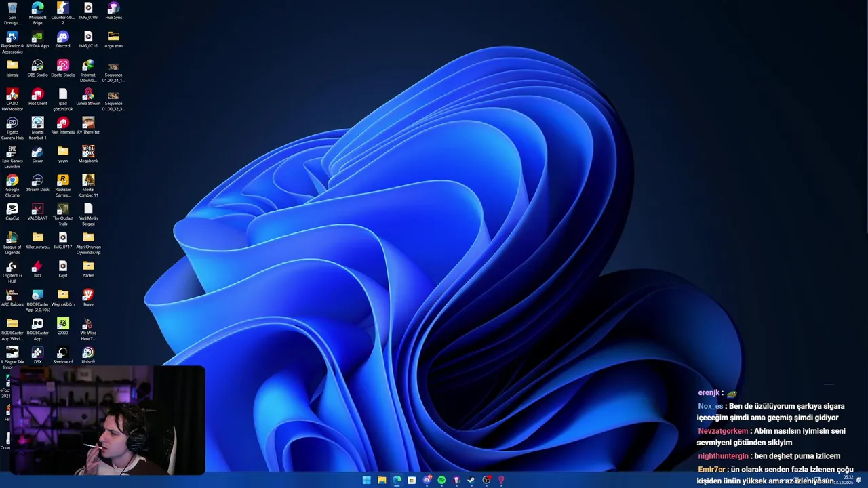Select the IMG_0716 video file
The height and width of the screenshot is (488, 868).
(88, 39)
